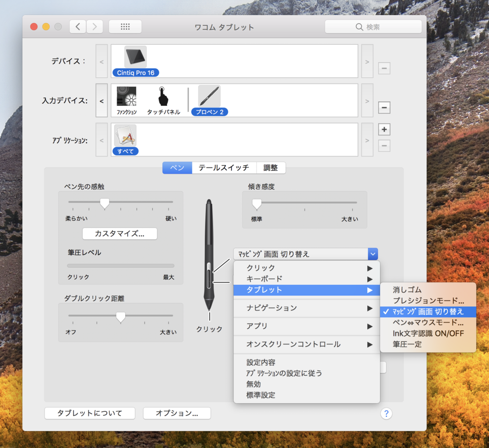This screenshot has height=448, width=489.
Task: Click the 検索 search field
Action: 373,26
